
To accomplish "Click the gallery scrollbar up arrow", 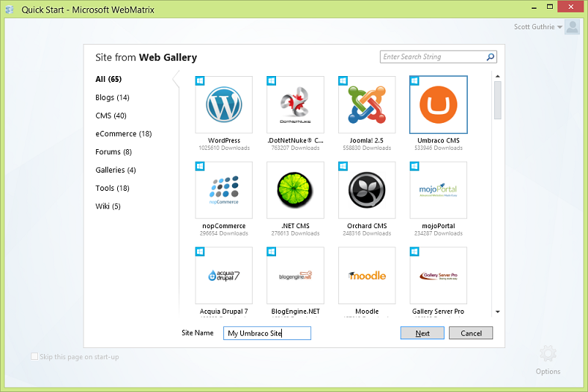I will point(498,76).
